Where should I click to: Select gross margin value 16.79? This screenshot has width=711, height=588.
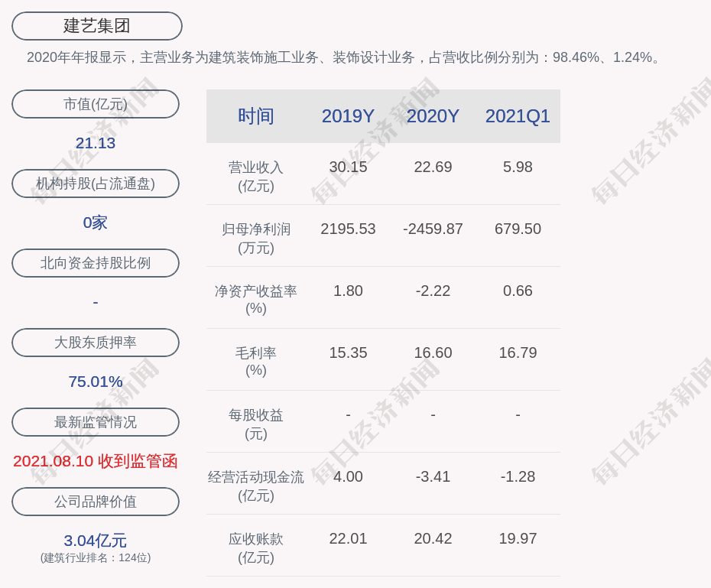click(x=518, y=352)
